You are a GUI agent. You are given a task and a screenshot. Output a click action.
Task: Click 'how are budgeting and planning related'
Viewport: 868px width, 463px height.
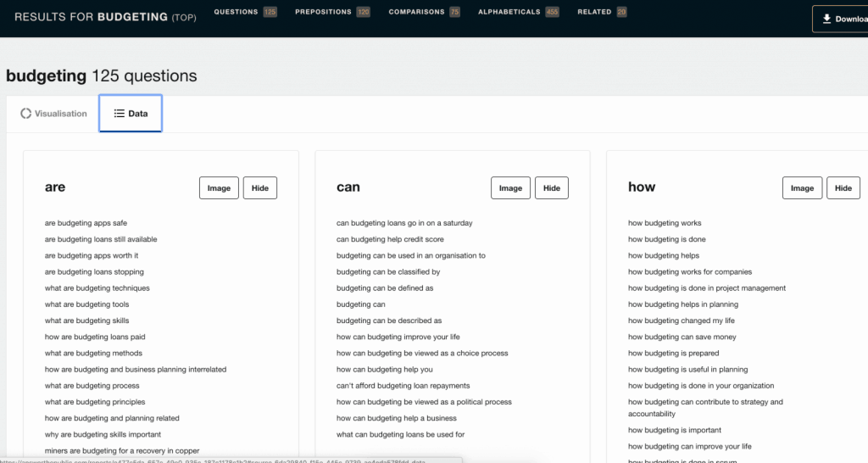click(x=112, y=418)
